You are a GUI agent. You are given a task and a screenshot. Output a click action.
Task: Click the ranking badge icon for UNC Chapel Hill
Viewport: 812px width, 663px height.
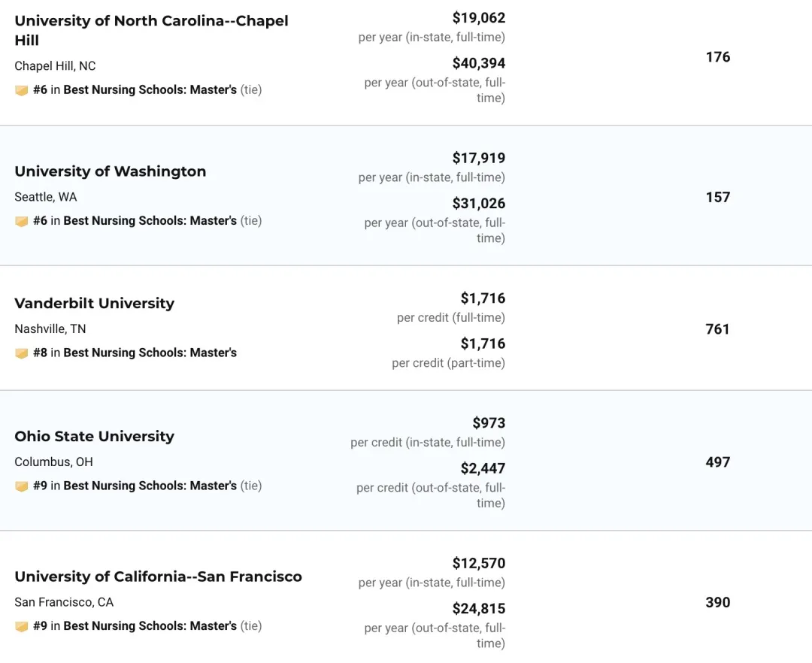pyautogui.click(x=22, y=90)
